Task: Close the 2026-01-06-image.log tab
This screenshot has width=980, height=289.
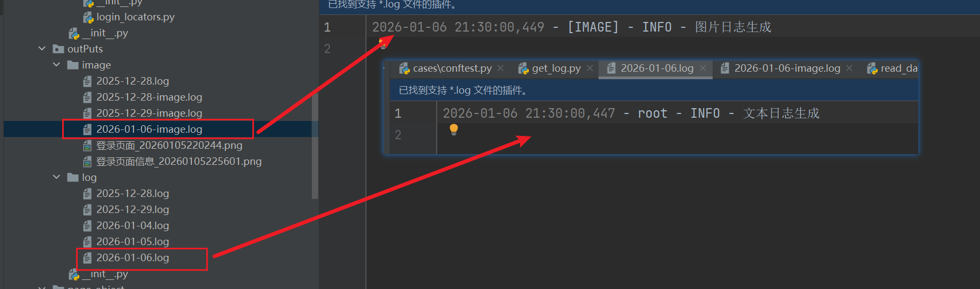Action: pyautogui.click(x=849, y=68)
